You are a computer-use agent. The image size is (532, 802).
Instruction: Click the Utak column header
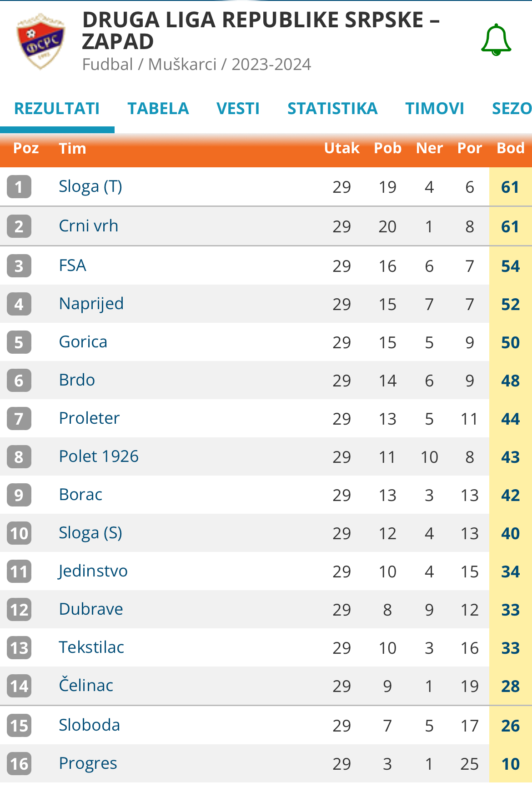click(342, 148)
